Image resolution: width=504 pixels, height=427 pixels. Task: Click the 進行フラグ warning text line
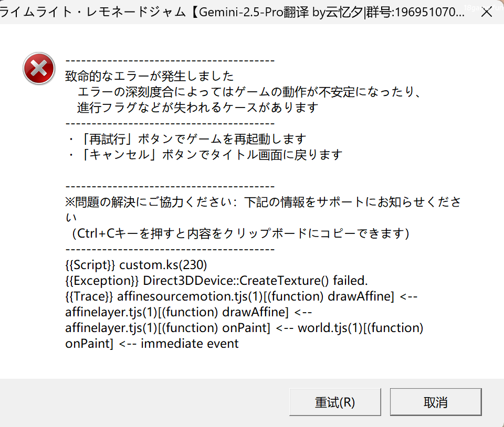pos(197,108)
